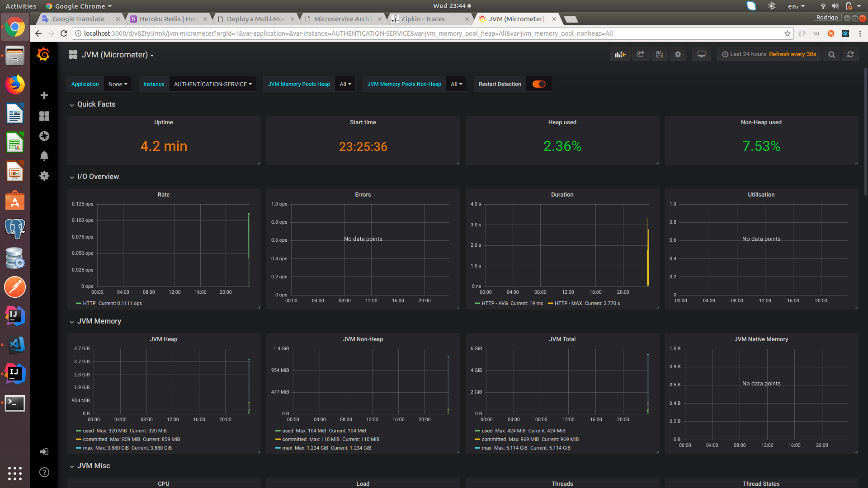Switch to the Heroku Redis tab
The width and height of the screenshot is (868, 488).
tap(168, 19)
